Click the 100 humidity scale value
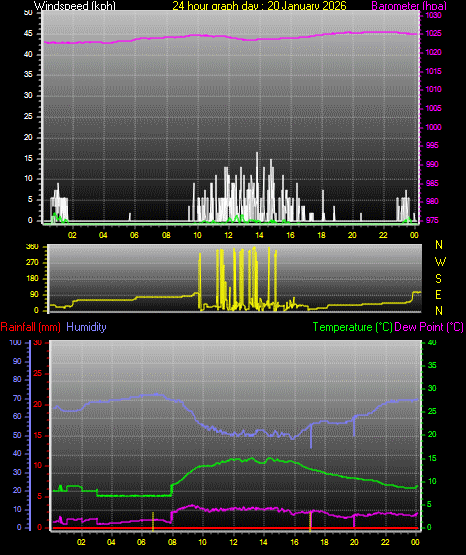This screenshot has width=466, height=555. pyautogui.click(x=16, y=343)
